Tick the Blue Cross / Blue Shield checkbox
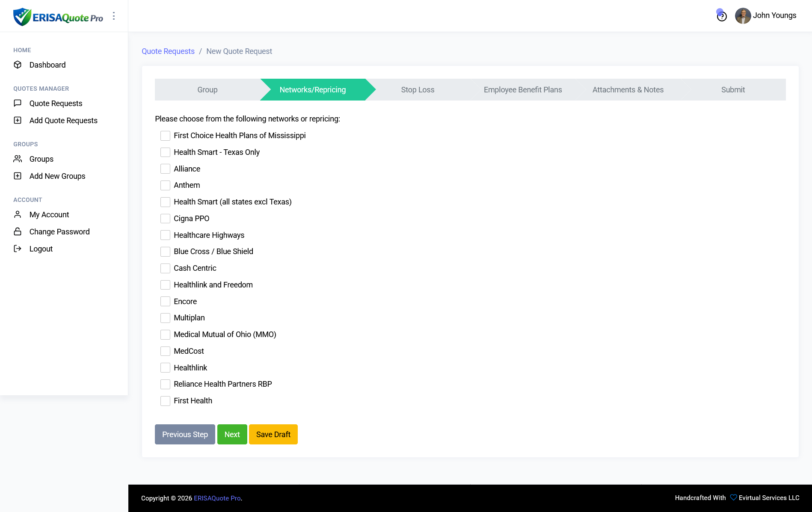This screenshot has height=512, width=812. click(x=165, y=252)
